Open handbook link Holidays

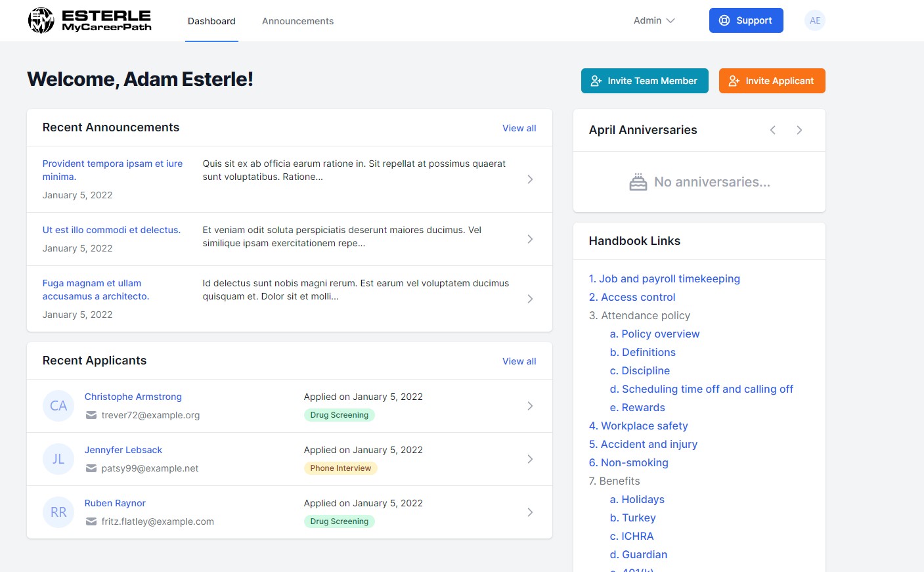637,499
